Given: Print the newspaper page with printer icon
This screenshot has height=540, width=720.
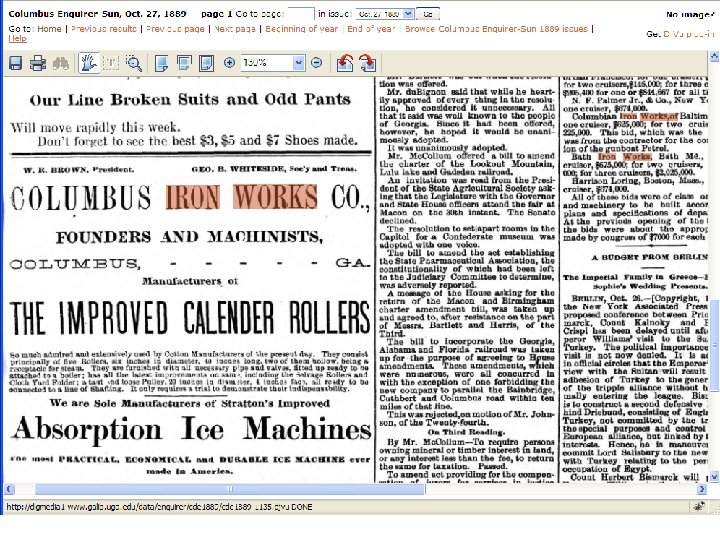Looking at the screenshot, I should coord(38,63).
